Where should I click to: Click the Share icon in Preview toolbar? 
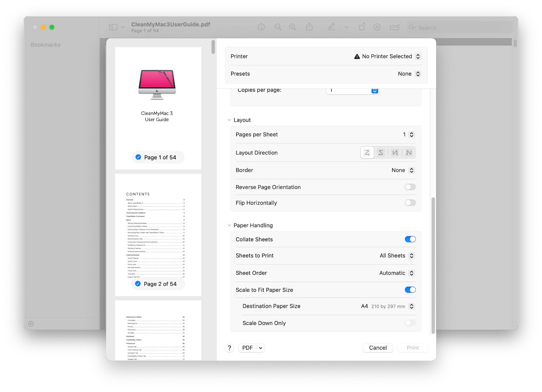(x=309, y=27)
